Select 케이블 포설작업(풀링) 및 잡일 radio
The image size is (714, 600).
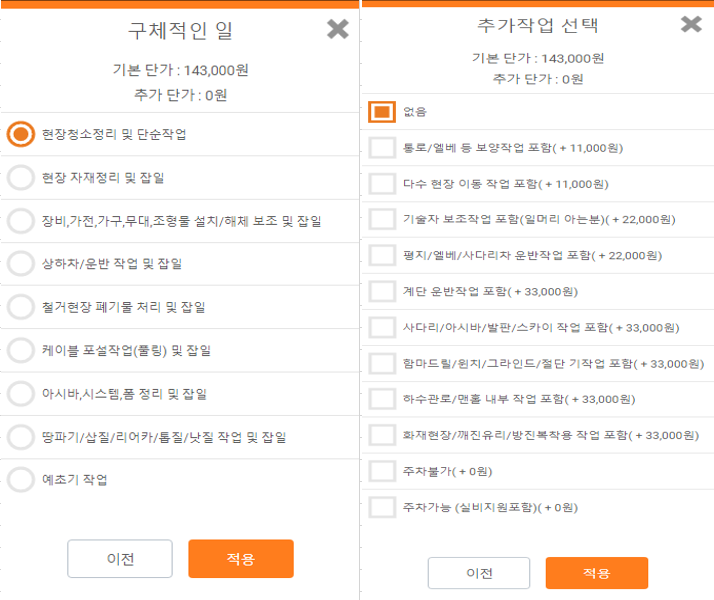click(20, 350)
